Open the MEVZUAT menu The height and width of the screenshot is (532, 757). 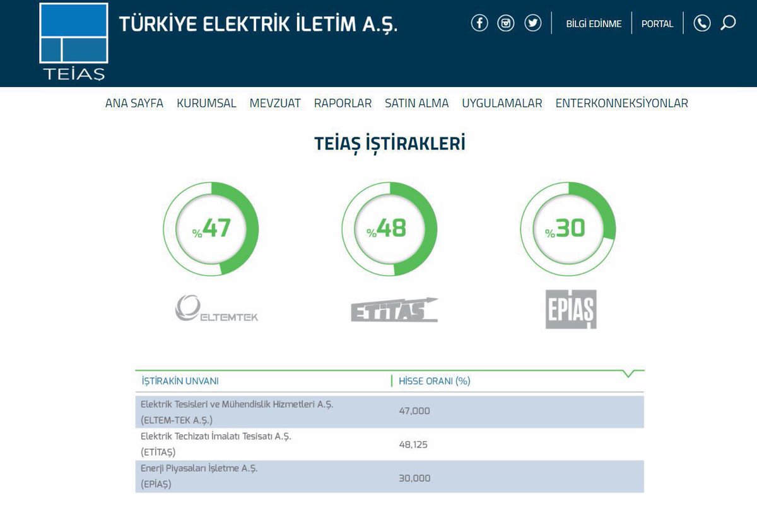click(275, 103)
